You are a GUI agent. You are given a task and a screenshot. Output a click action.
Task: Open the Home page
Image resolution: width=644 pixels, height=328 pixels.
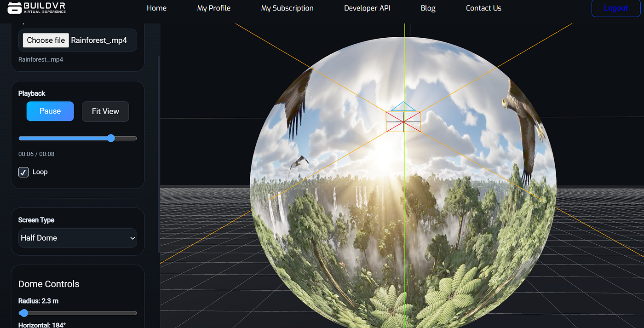(156, 8)
